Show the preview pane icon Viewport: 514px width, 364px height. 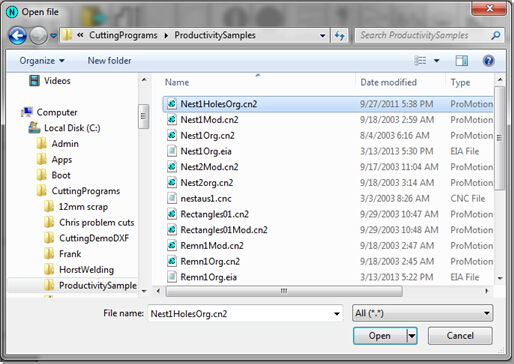[x=461, y=61]
